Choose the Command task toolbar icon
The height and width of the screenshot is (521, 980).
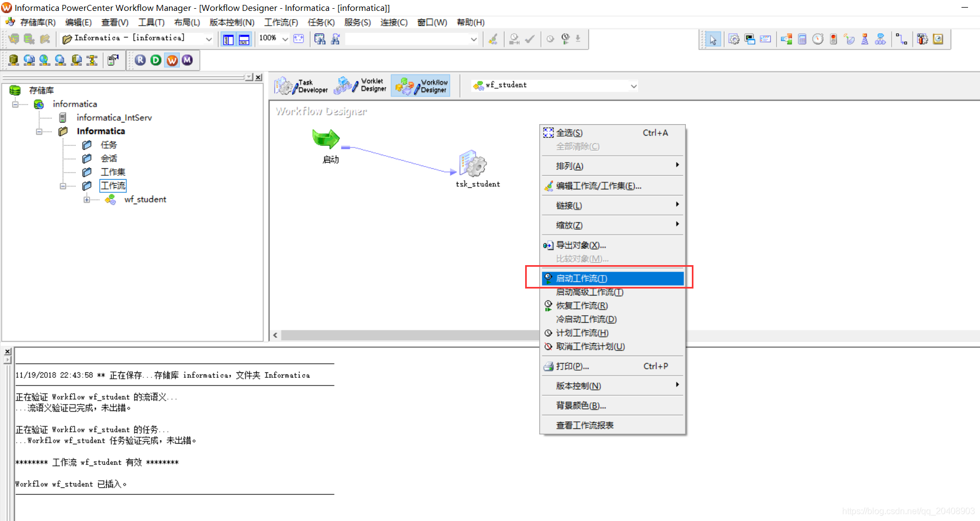pyautogui.click(x=750, y=39)
